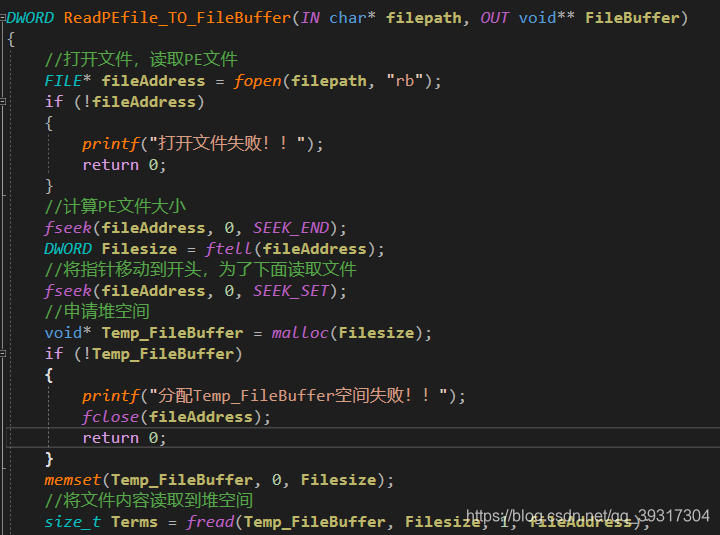Collapse the if (!fileAddress) block

coord(3,101)
